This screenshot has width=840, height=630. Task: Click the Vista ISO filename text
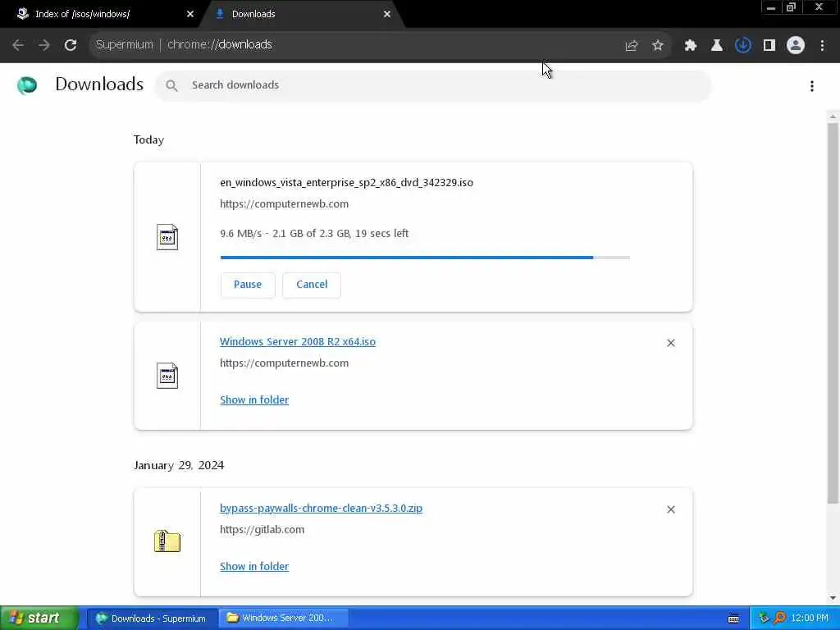tap(347, 183)
